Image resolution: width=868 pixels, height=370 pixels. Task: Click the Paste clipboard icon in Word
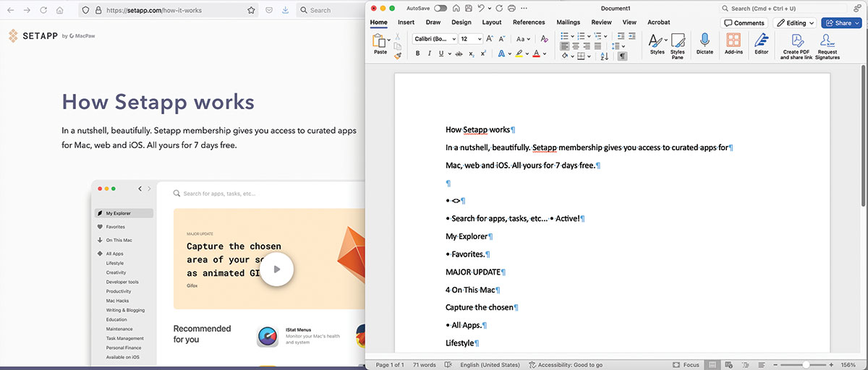click(379, 40)
